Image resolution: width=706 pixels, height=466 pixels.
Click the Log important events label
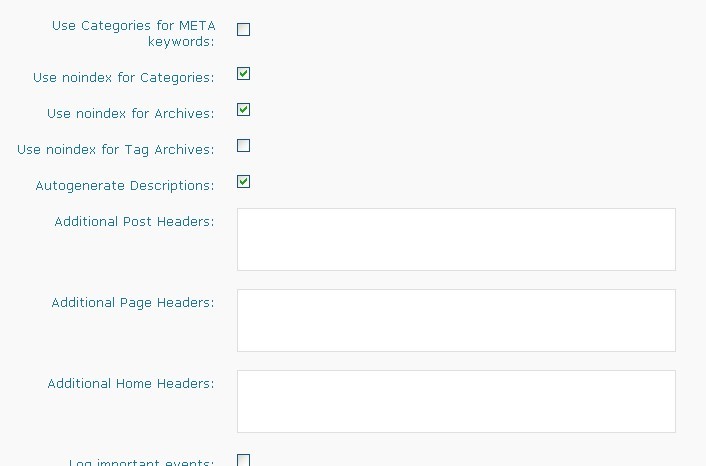(141, 462)
